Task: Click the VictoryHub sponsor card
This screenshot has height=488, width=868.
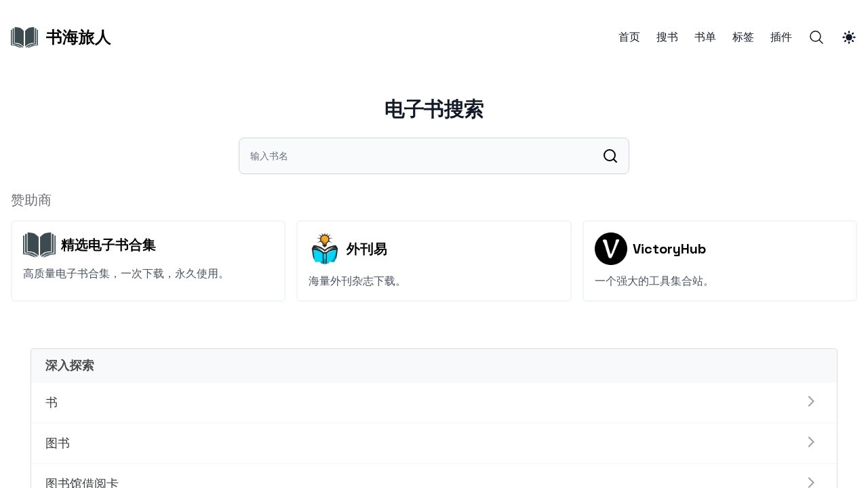Action: [x=719, y=260]
